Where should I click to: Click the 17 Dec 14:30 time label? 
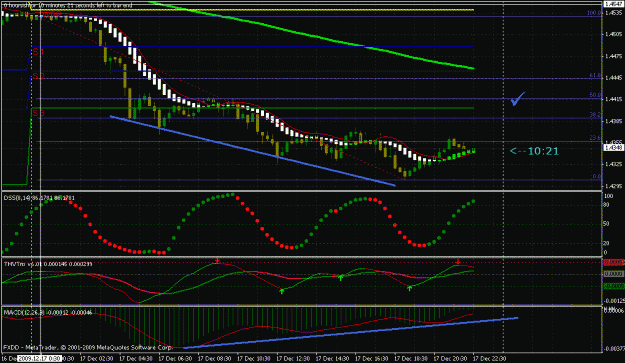332,358
